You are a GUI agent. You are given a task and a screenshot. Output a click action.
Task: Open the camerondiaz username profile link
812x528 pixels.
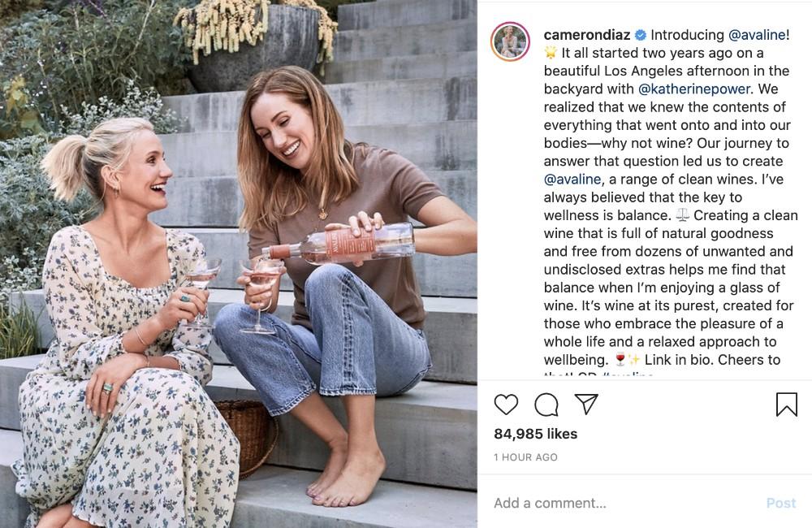point(587,35)
